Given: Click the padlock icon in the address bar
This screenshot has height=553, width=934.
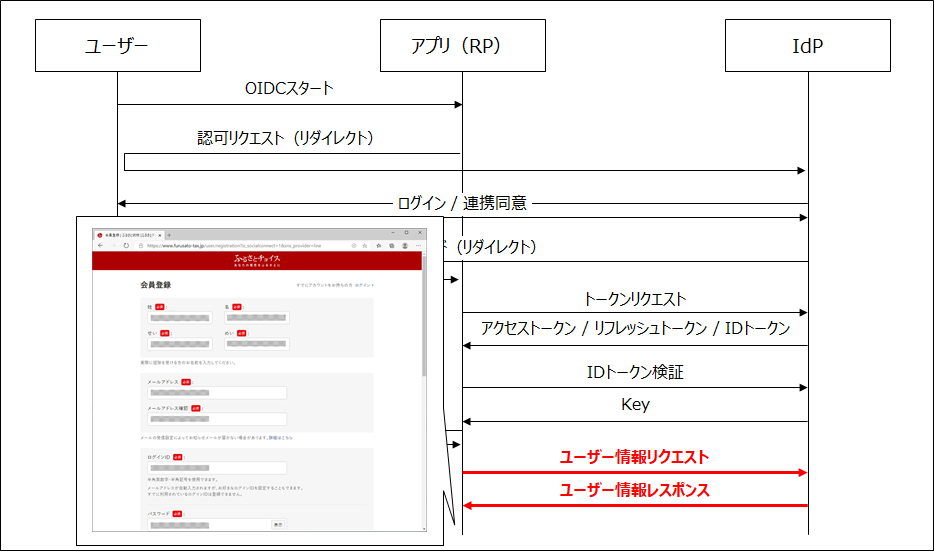Looking at the screenshot, I should [x=141, y=246].
